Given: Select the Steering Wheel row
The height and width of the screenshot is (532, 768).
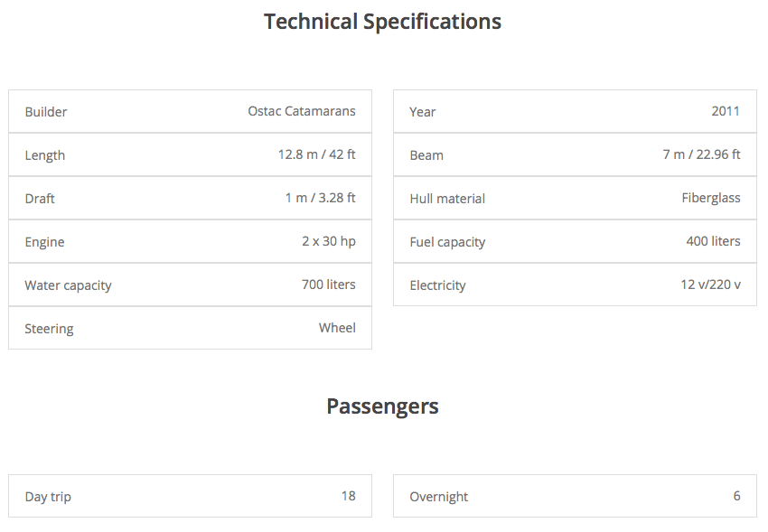Looking at the screenshot, I should tap(190, 328).
